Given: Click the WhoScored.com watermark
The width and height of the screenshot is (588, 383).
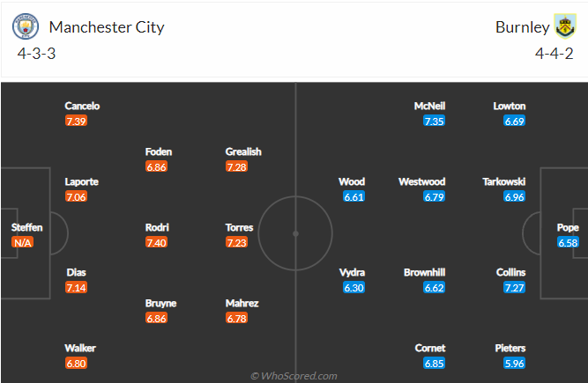Looking at the screenshot, I should pos(294,375).
